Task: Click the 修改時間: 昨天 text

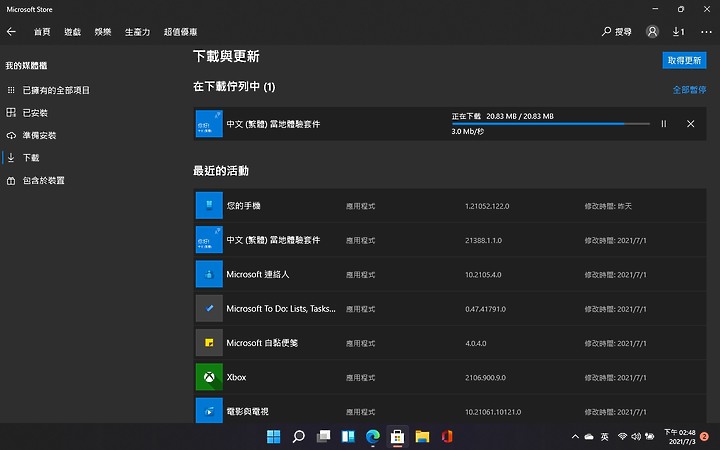Action: click(608, 206)
